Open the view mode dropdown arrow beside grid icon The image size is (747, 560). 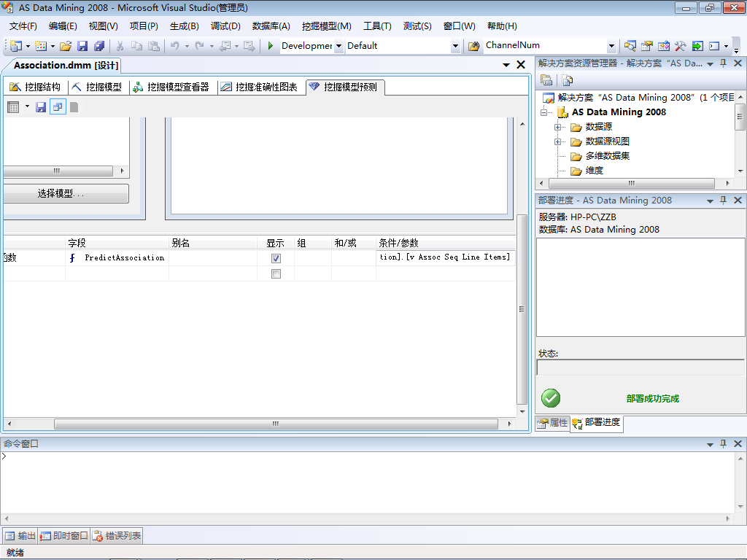point(27,106)
